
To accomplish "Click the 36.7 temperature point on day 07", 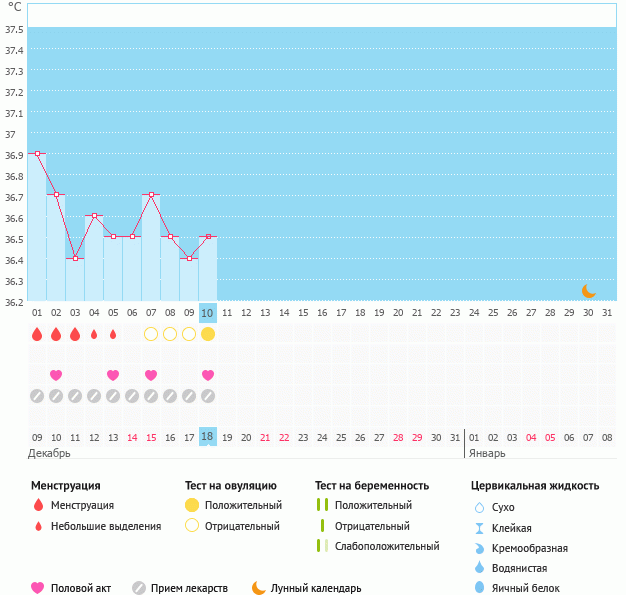I will [x=151, y=195].
